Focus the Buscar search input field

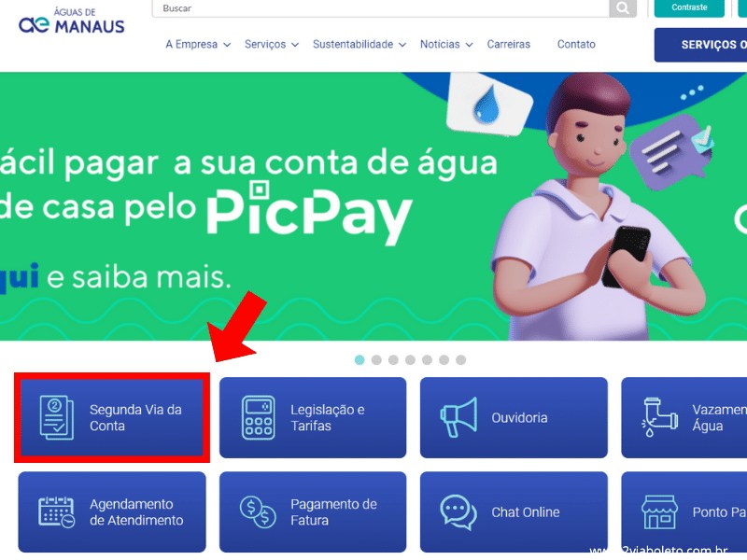(x=380, y=8)
